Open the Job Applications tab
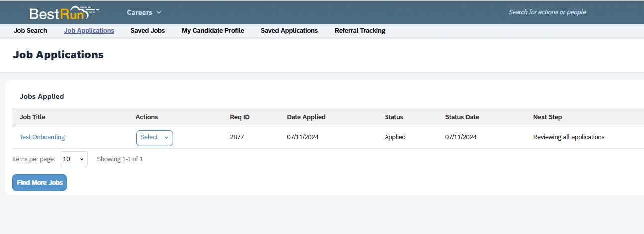This screenshot has width=644, height=234. pyautogui.click(x=89, y=31)
